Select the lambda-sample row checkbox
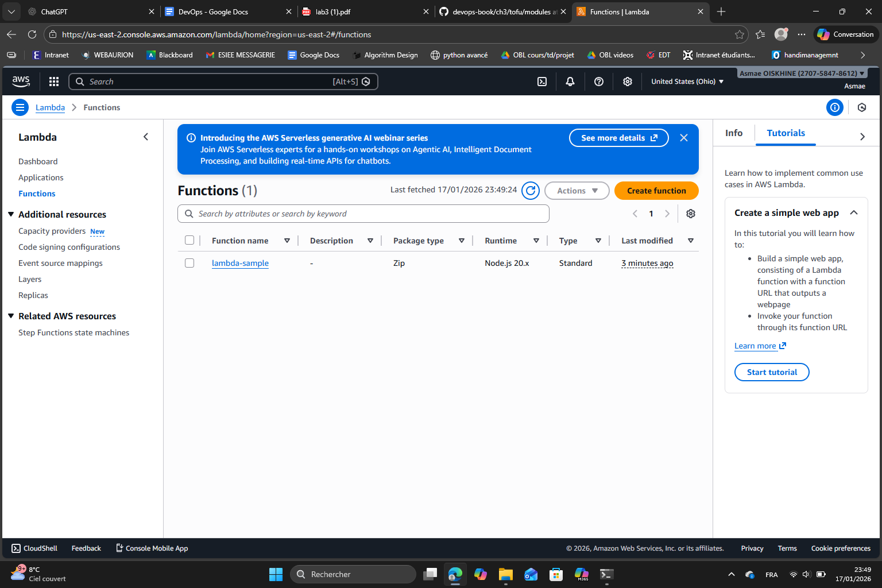 pos(189,263)
